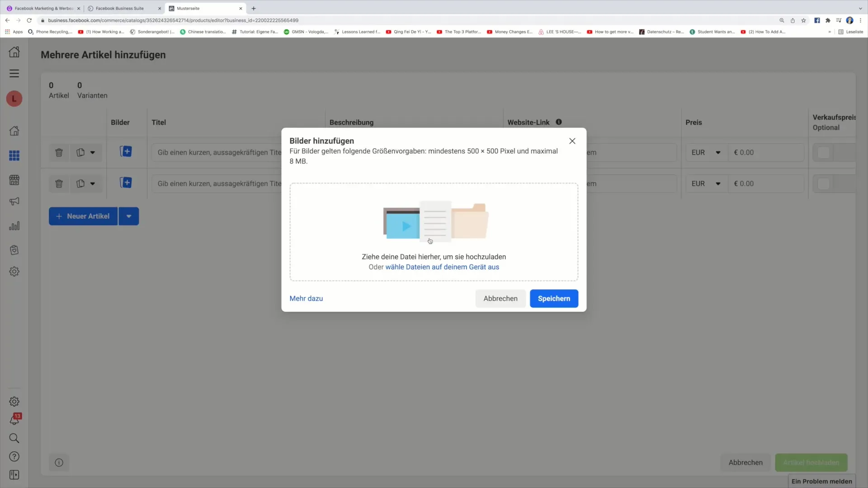Click the browser address bar
Screen dimensions: 868x488
[x=407, y=20]
